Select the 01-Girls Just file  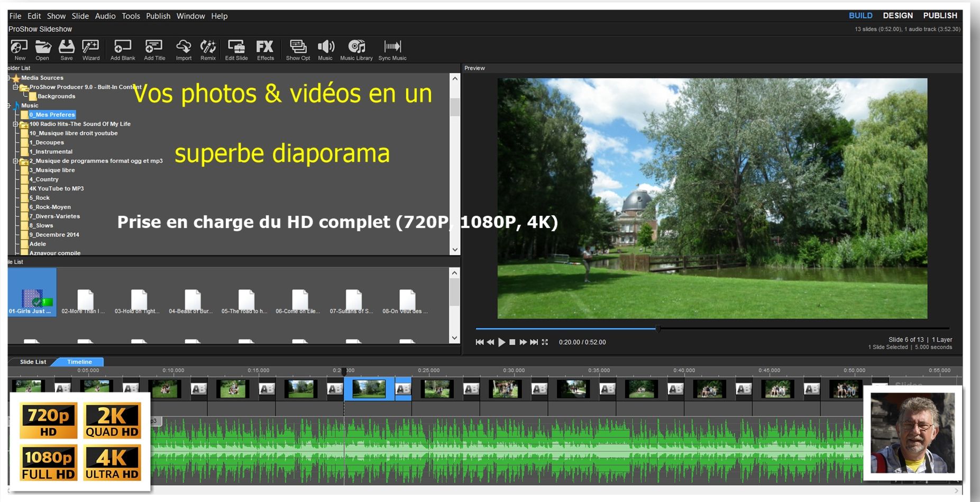point(32,293)
